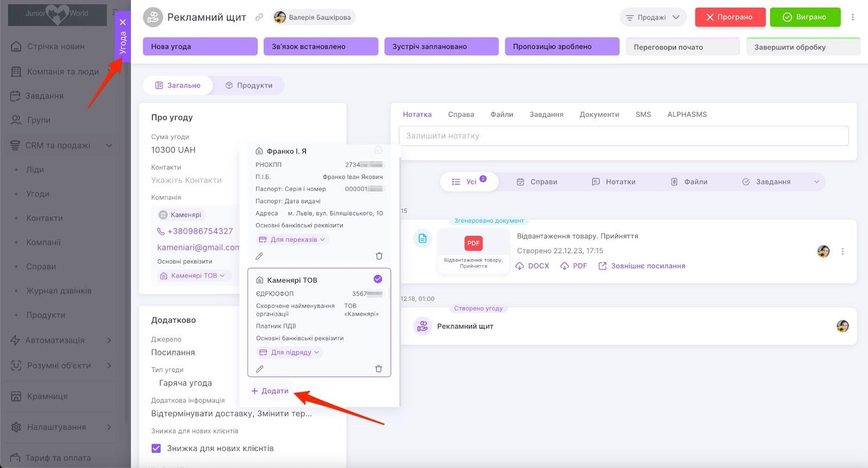Open Завдання in the sidebar

coord(37,96)
